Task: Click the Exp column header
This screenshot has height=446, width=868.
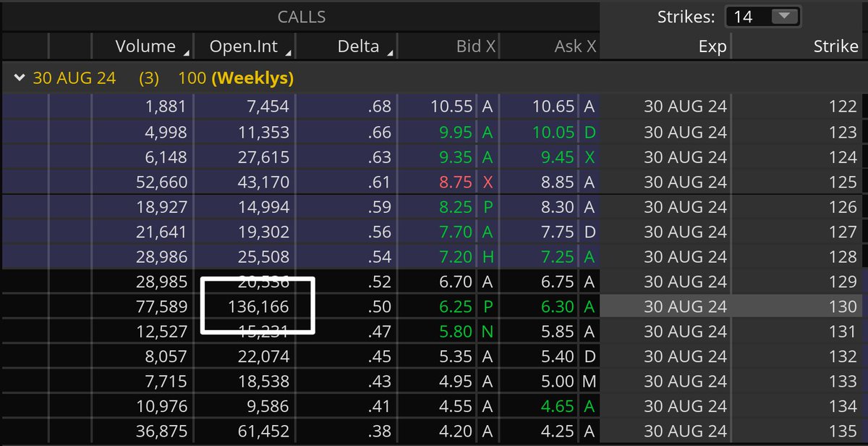Action: 712,46
